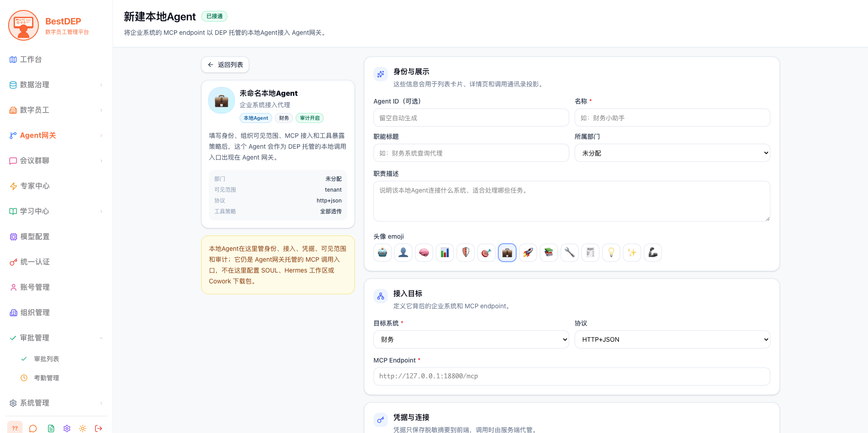
Task: Click the 凭据与连接 key icon
Action: [381, 420]
